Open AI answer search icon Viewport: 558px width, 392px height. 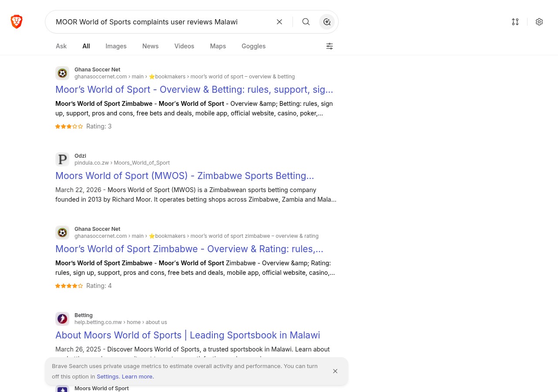point(327,22)
